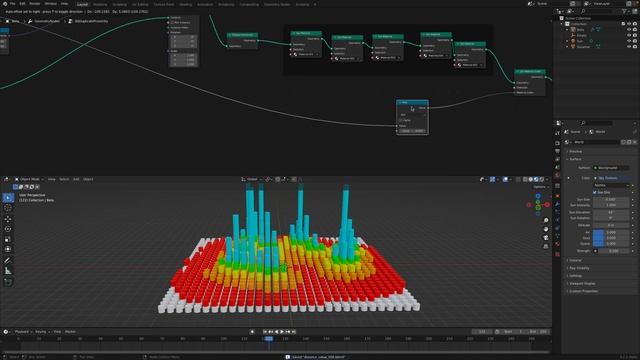This screenshot has width=640, height=360.
Task: Open the outliner filter funnel
Action: [625, 11]
